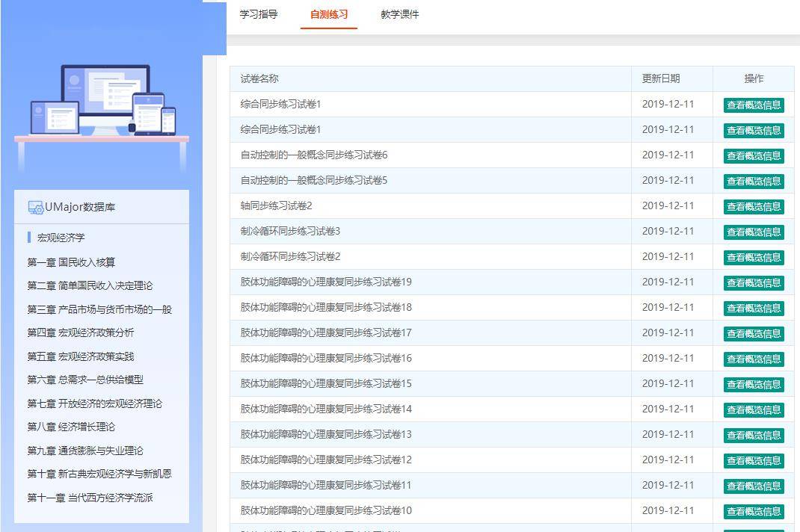800x532 pixels.
Task: Switch to the 学习指导 tab
Action: click(259, 14)
